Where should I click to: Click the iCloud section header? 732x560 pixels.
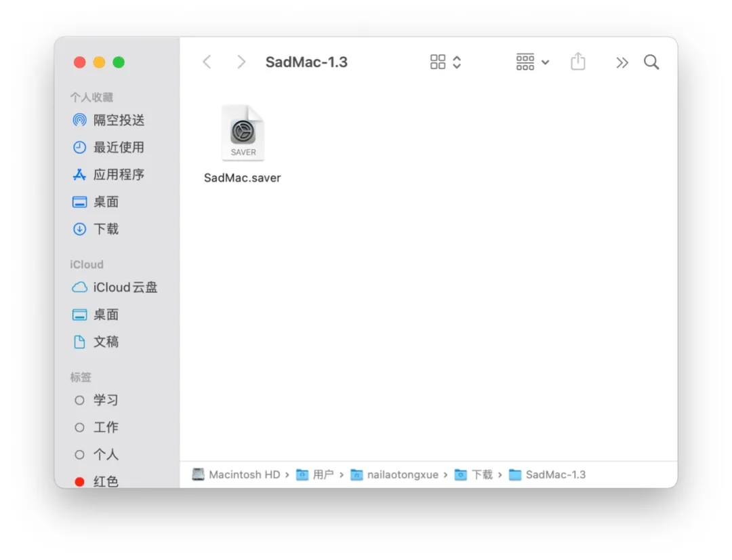pos(87,264)
